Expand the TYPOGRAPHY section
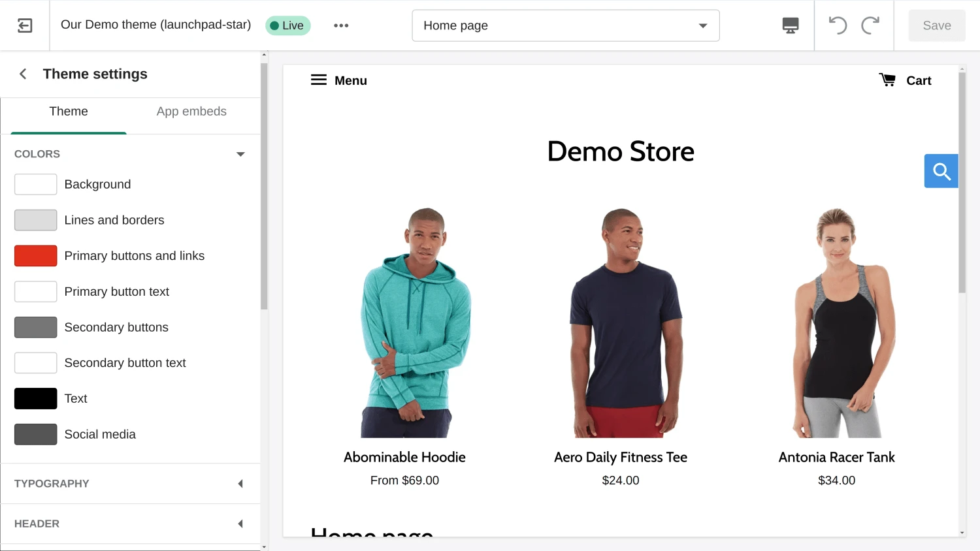The height and width of the screenshot is (551, 980). click(240, 484)
